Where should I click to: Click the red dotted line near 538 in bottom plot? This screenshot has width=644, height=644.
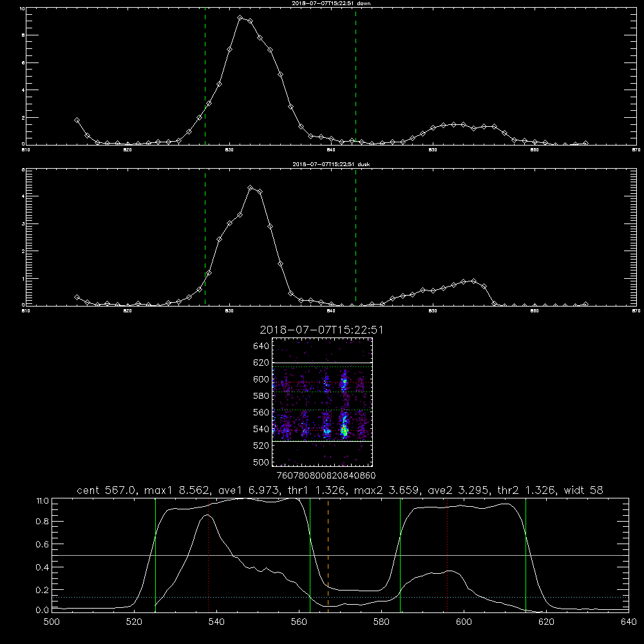pos(209,555)
